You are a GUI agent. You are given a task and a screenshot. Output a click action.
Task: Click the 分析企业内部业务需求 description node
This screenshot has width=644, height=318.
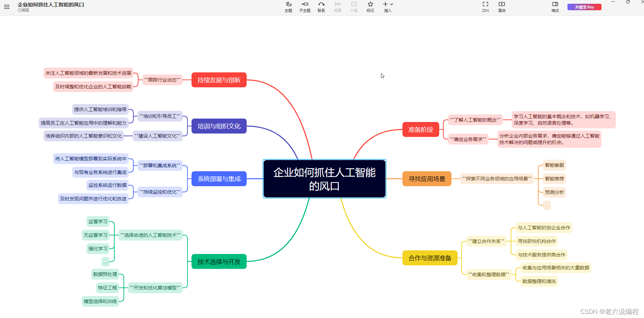coord(549,139)
